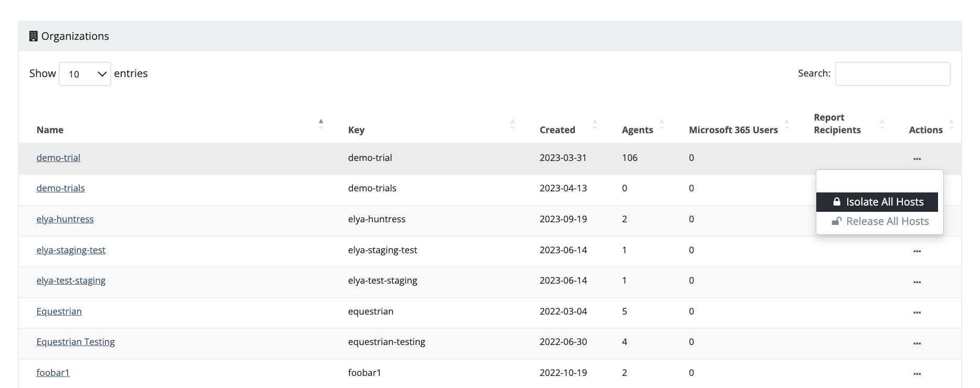980x388 pixels.
Task: Sort by Report Recipients arrows
Action: tap(882, 124)
